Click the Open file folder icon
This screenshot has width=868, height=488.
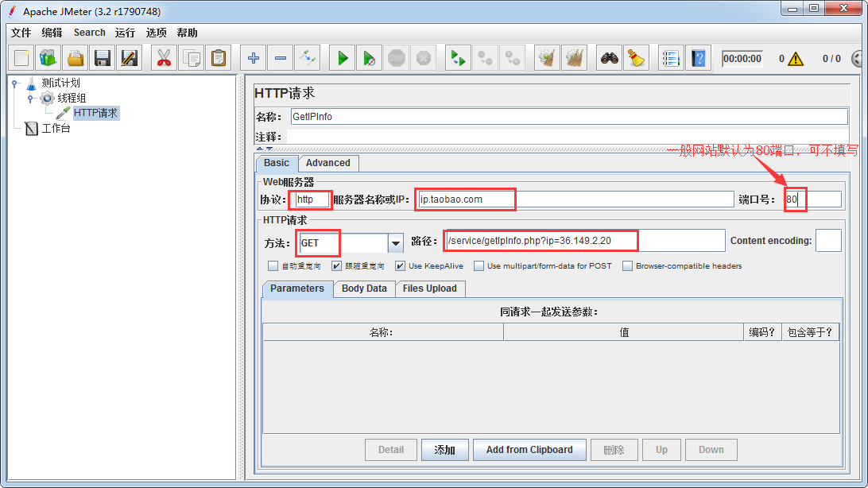pos(76,58)
